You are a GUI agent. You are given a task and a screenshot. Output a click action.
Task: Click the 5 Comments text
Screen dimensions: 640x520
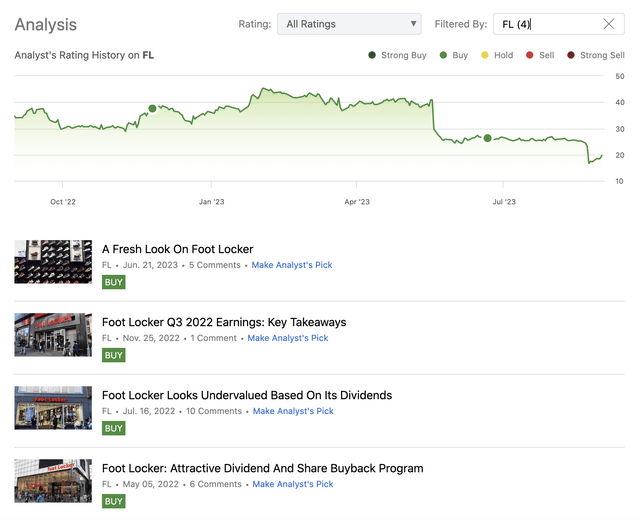point(215,265)
